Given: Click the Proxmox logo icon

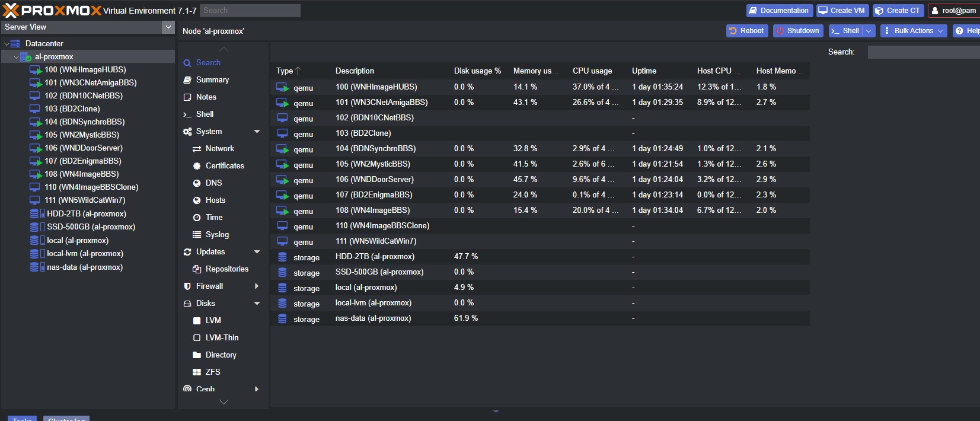Looking at the screenshot, I should (x=11, y=10).
